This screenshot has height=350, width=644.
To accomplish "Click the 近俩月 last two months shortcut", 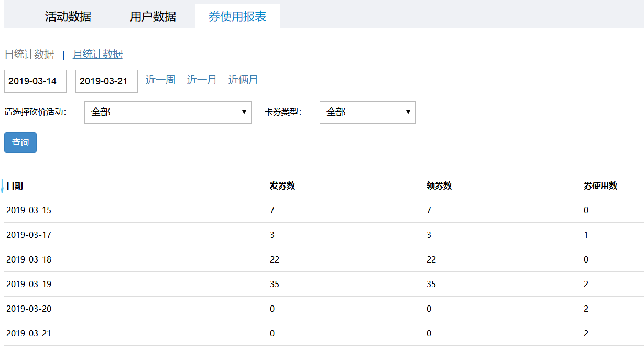I will (x=243, y=79).
